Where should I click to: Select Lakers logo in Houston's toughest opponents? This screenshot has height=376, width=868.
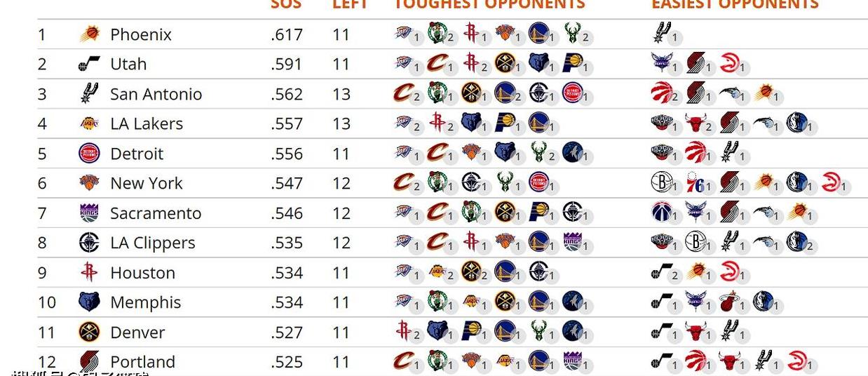point(437,271)
